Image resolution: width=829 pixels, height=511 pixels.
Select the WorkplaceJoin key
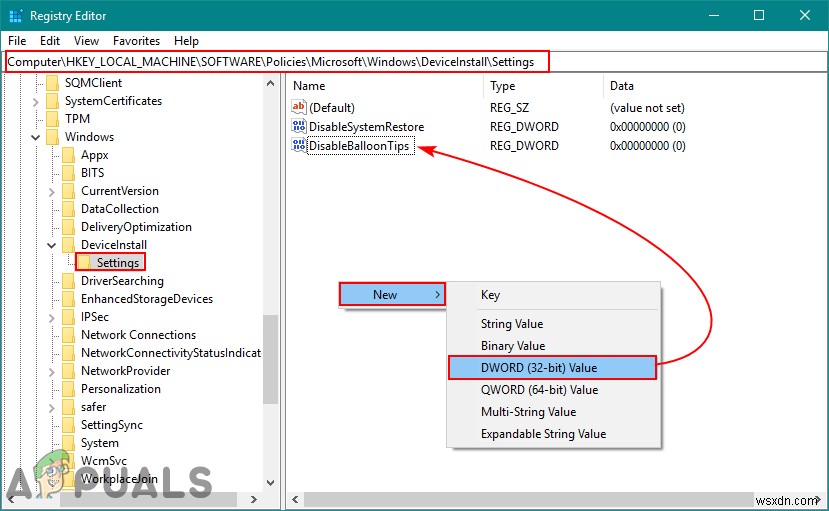tap(119, 479)
